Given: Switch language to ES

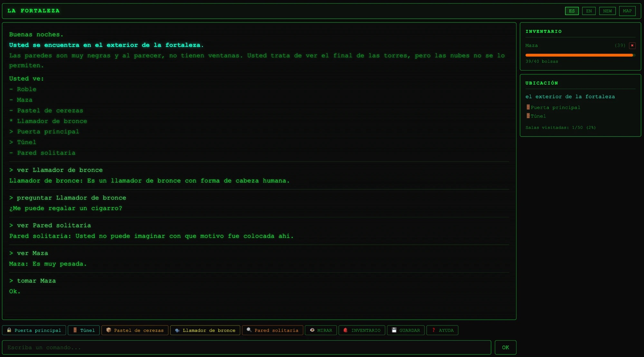Looking at the screenshot, I should [x=572, y=11].
